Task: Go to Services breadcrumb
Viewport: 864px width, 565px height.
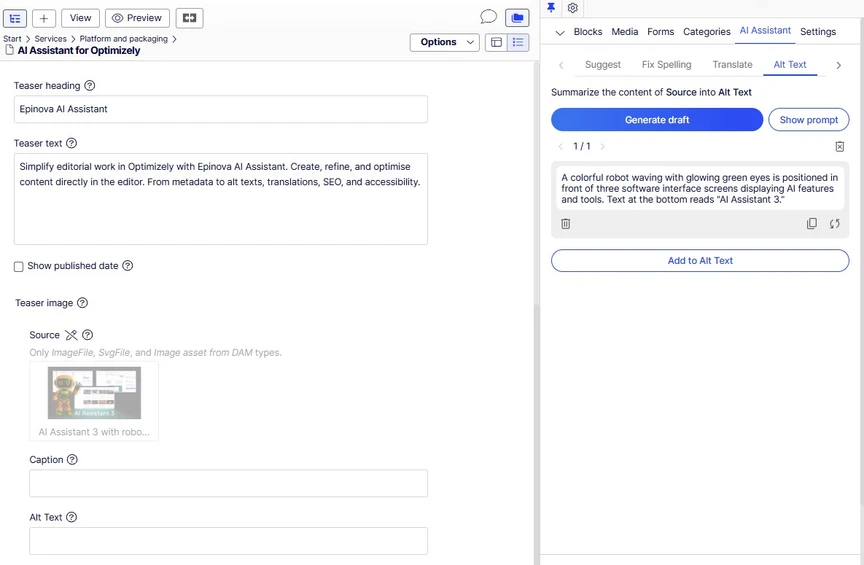Action: (x=50, y=39)
